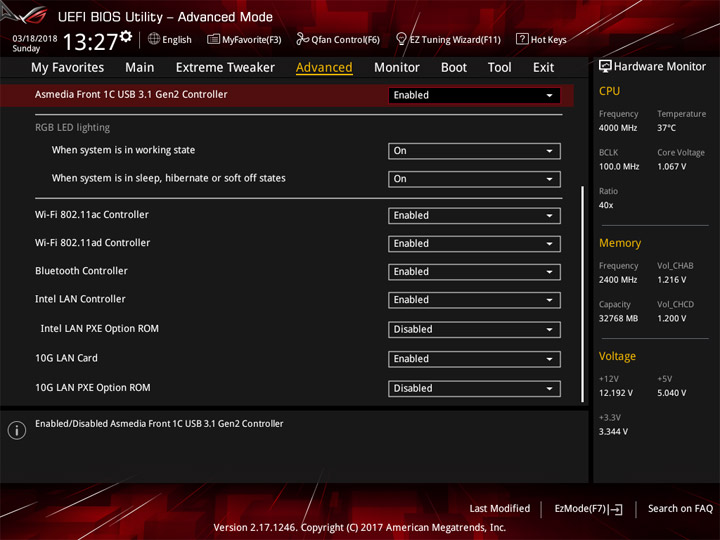720x540 pixels.
Task: Click the Qfan Control fan icon
Action: (x=302, y=39)
